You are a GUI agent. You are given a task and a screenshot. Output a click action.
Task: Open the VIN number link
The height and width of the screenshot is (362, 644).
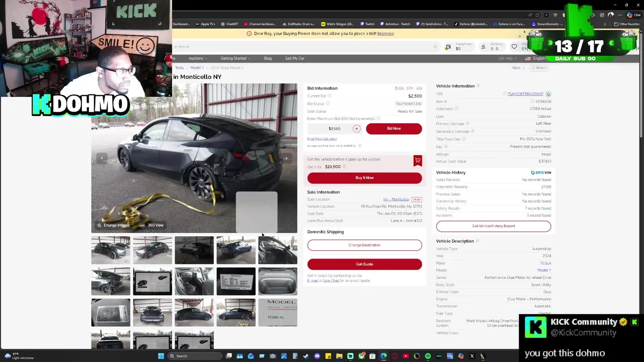525,94
